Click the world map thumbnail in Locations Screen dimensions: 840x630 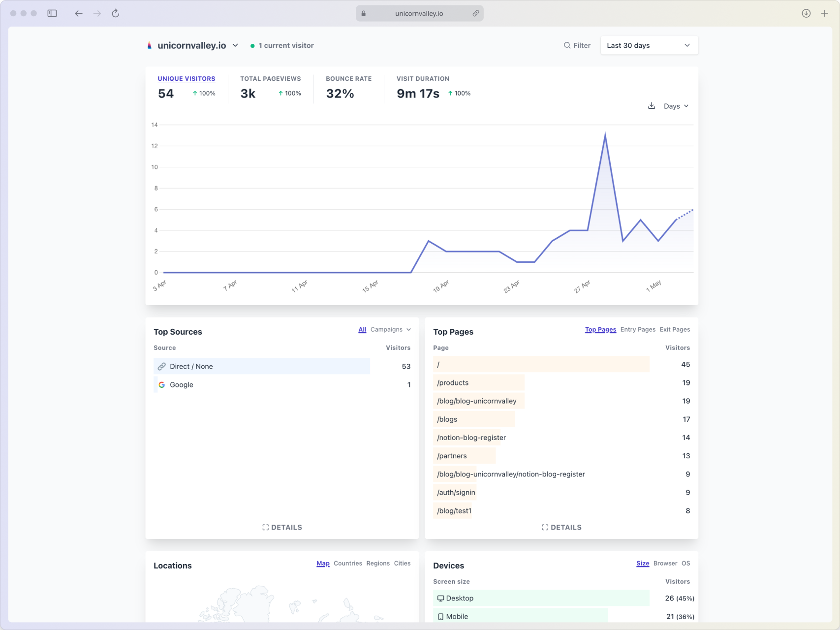pos(290,603)
